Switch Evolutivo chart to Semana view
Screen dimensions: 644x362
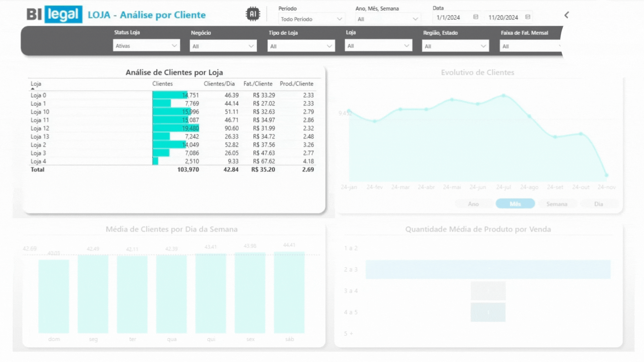tap(556, 204)
